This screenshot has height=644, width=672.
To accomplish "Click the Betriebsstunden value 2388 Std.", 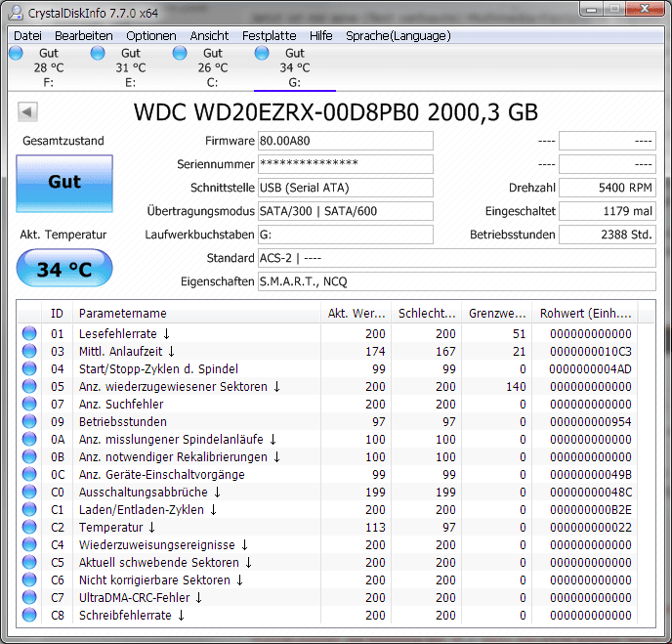I will pos(608,235).
